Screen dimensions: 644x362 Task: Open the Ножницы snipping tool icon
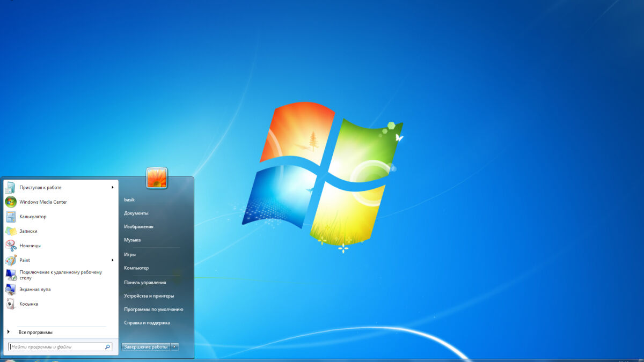point(11,246)
